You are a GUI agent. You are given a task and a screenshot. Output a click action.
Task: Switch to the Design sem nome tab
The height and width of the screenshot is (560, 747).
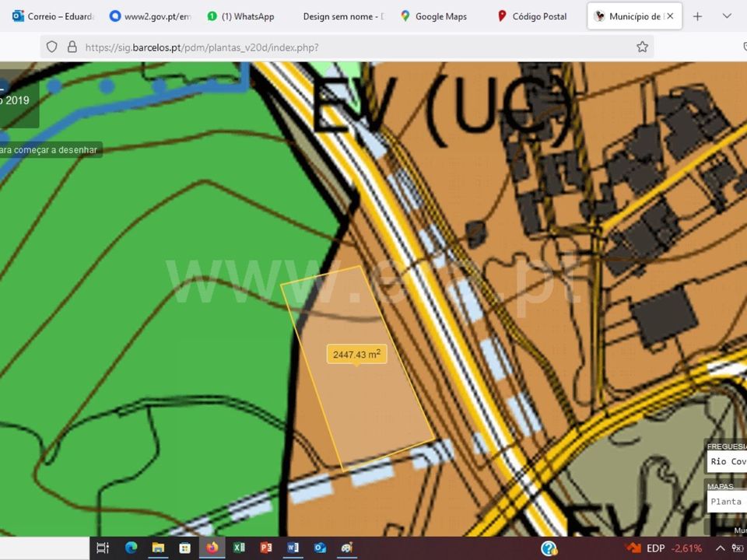(x=343, y=16)
